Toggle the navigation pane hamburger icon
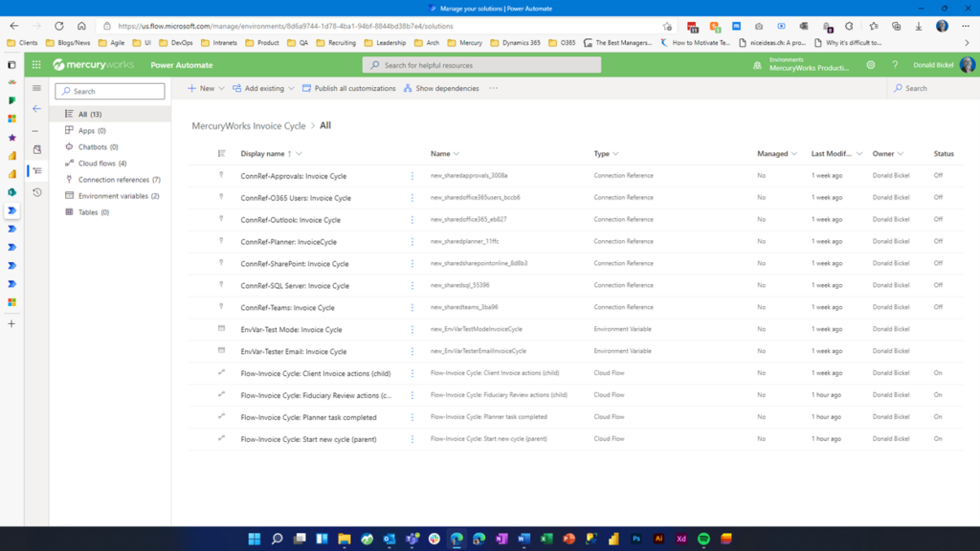 pos(36,88)
